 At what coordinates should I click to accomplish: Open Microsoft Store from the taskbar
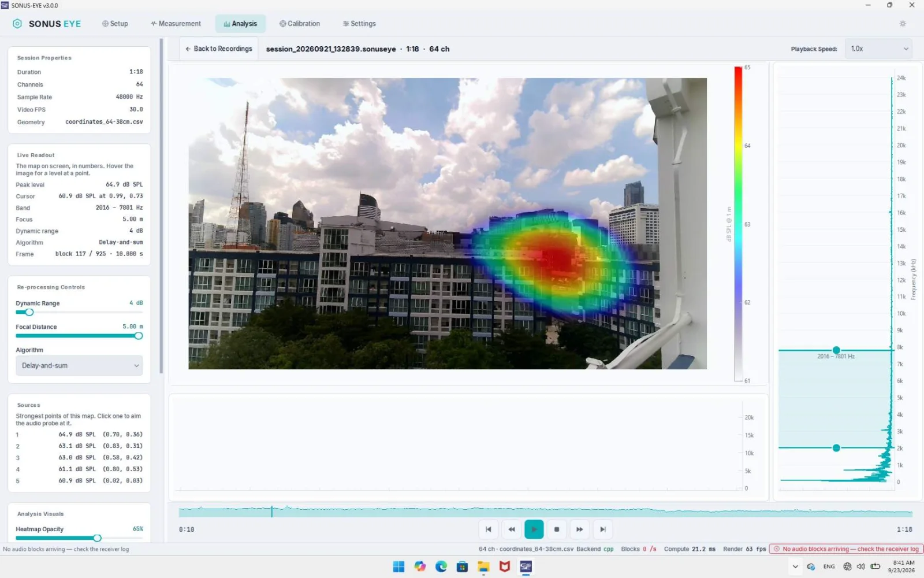[462, 566]
